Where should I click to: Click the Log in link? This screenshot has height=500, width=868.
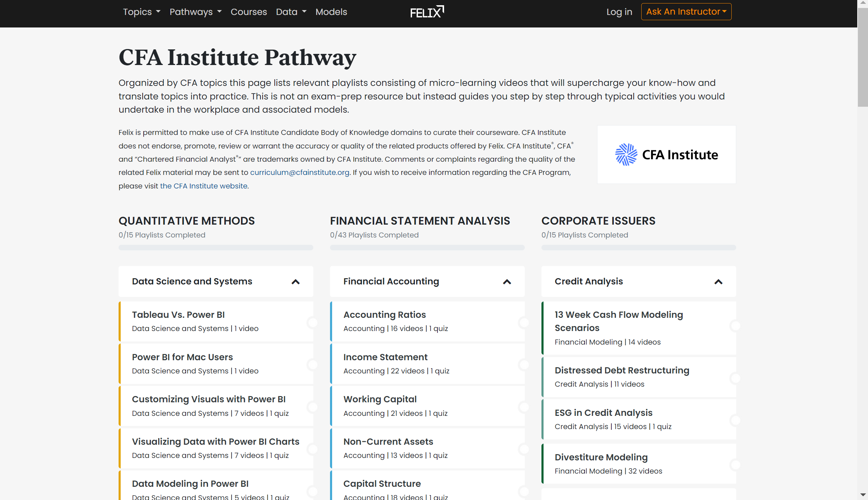point(619,12)
